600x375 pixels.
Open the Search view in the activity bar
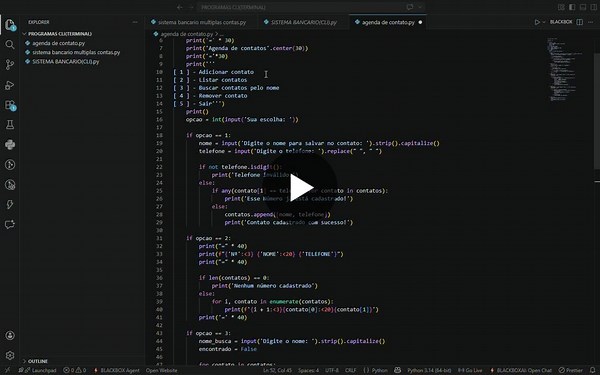pyautogui.click(x=10, y=44)
